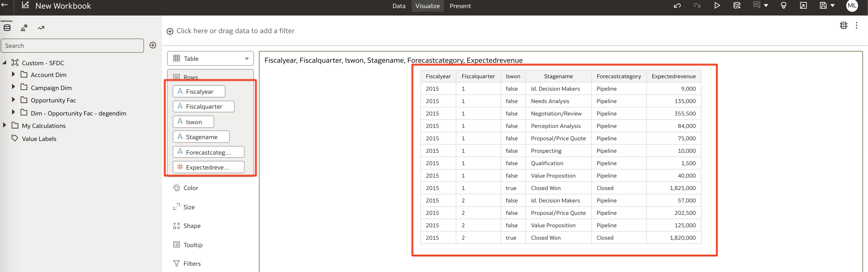Click the Tooltip grammar section
The width and height of the screenshot is (868, 272).
193,245
